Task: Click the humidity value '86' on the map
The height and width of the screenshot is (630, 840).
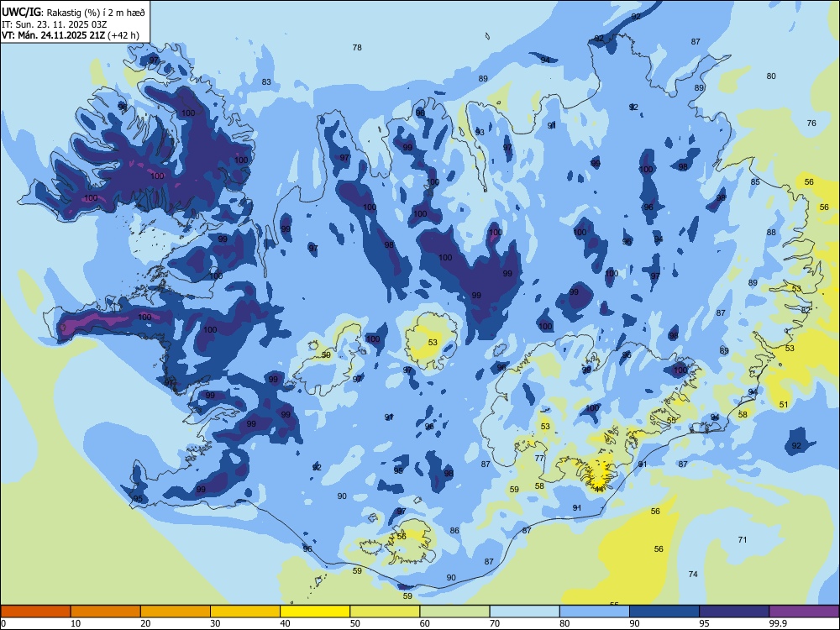Action: click(x=454, y=531)
